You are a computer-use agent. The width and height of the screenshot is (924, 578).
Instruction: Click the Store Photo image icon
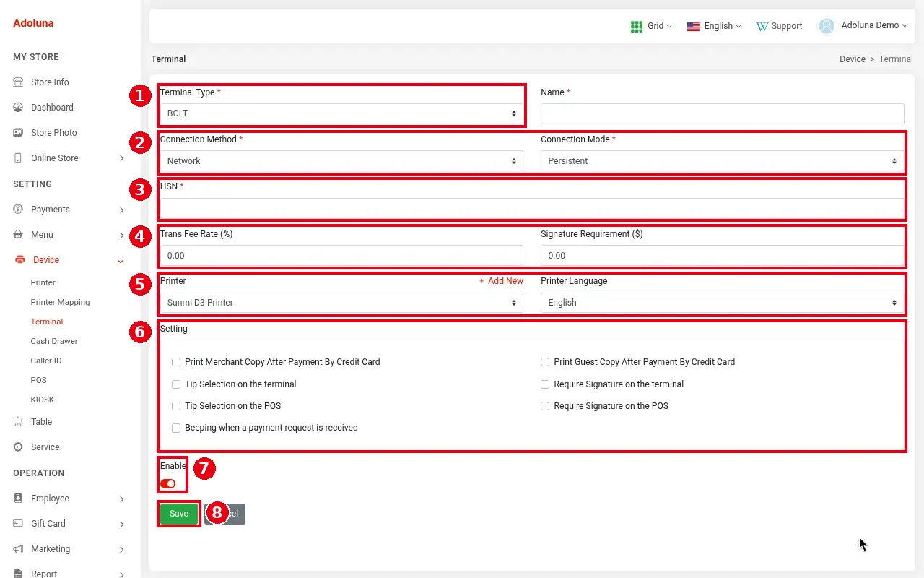click(x=18, y=133)
